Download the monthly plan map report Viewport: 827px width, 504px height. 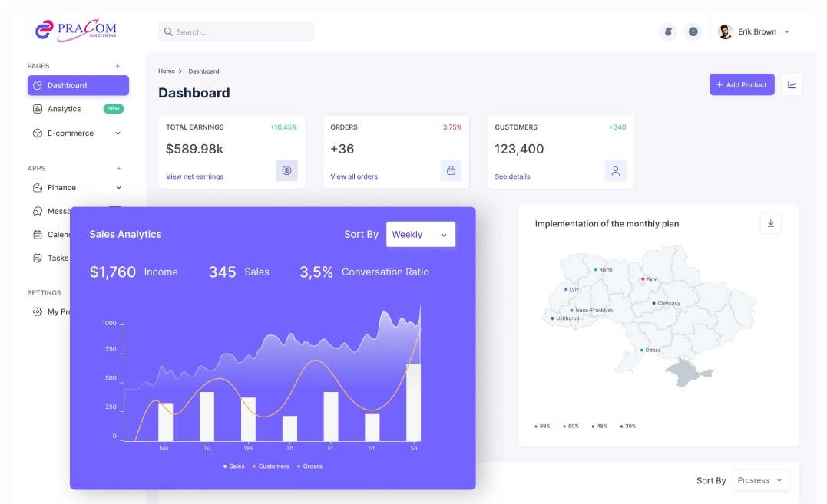[x=770, y=222]
